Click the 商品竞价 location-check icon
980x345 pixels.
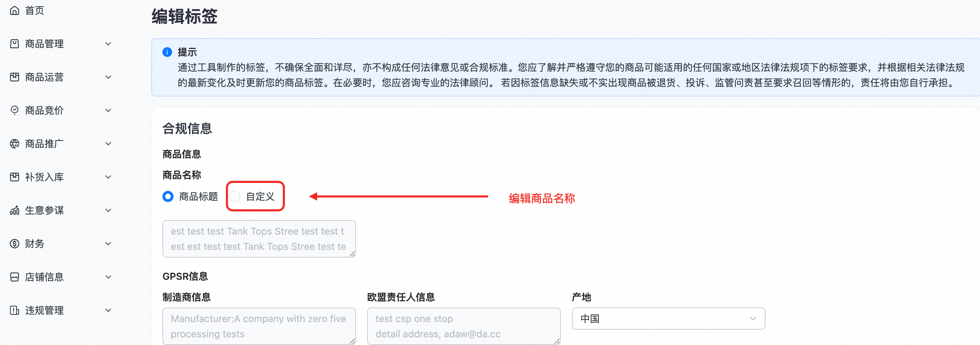[x=15, y=110]
